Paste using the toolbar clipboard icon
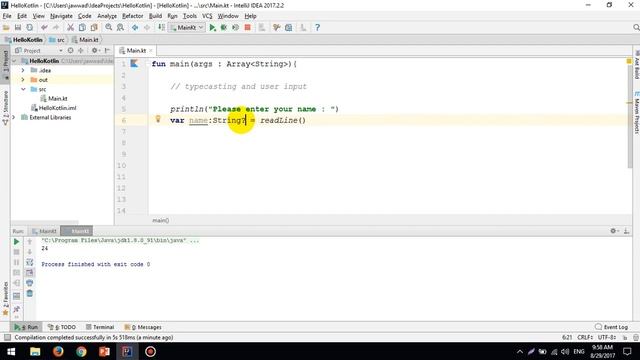640x360 pixels. click(94, 27)
